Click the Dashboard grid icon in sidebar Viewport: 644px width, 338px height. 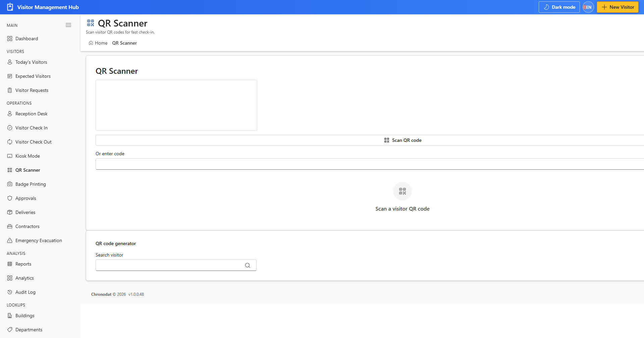tap(10, 39)
